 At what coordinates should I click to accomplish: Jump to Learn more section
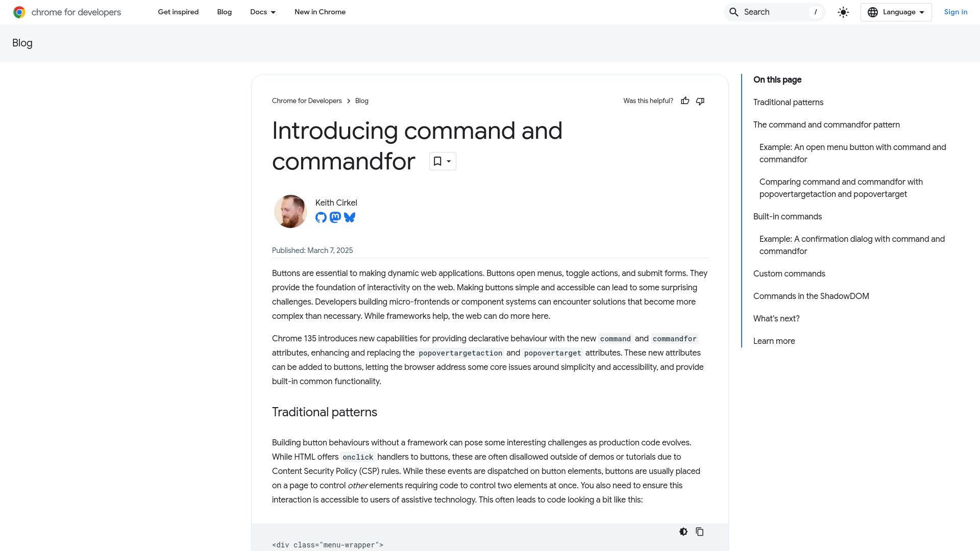coord(774,341)
